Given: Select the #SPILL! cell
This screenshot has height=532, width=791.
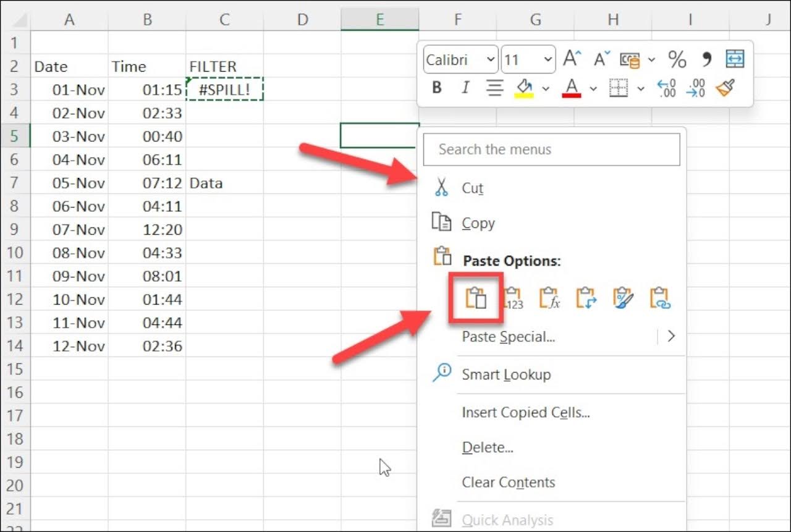Looking at the screenshot, I should pos(225,90).
